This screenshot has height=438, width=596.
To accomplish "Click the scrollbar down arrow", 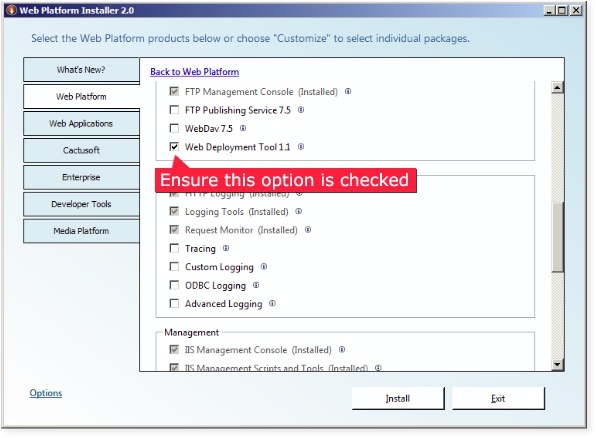I will pos(557,365).
